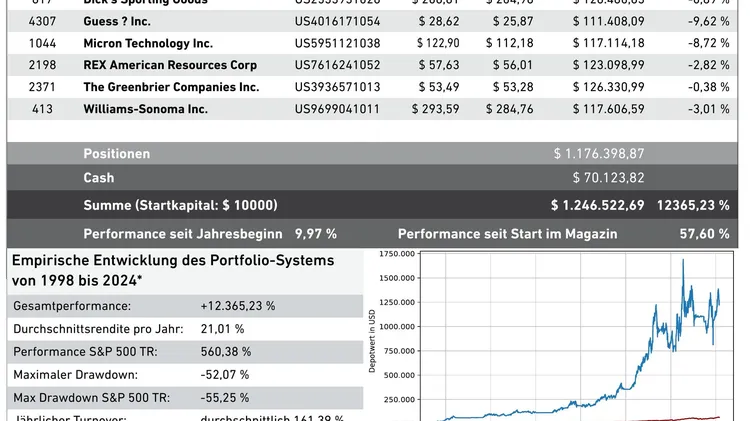
Task: Click total performance 12365,23 %
Action: (x=693, y=205)
